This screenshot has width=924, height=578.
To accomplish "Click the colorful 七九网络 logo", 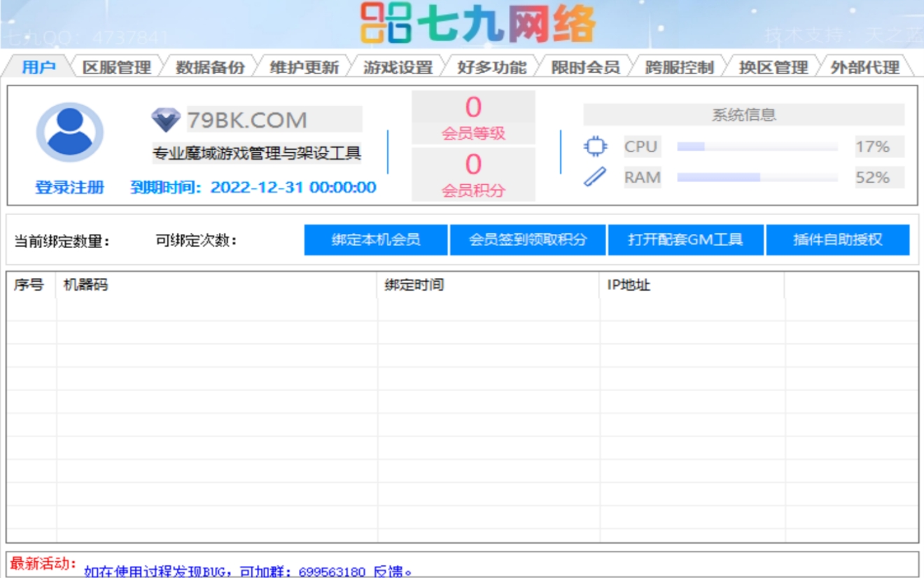I will [x=478, y=25].
